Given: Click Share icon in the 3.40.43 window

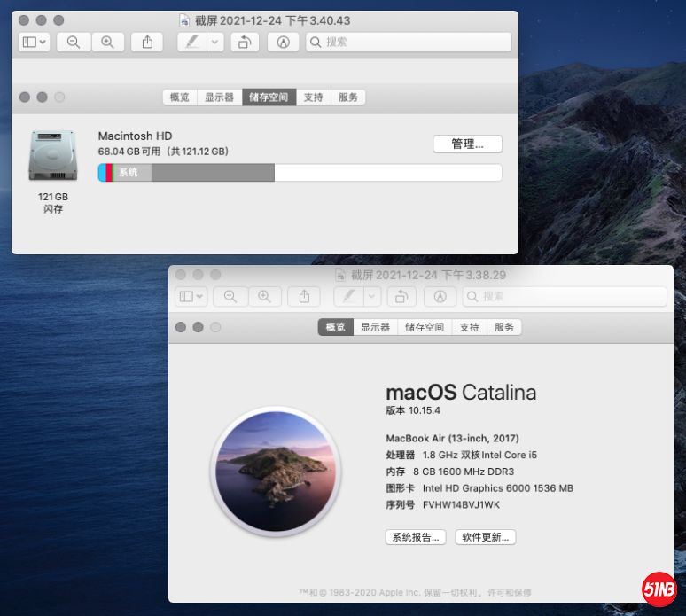Looking at the screenshot, I should [147, 42].
